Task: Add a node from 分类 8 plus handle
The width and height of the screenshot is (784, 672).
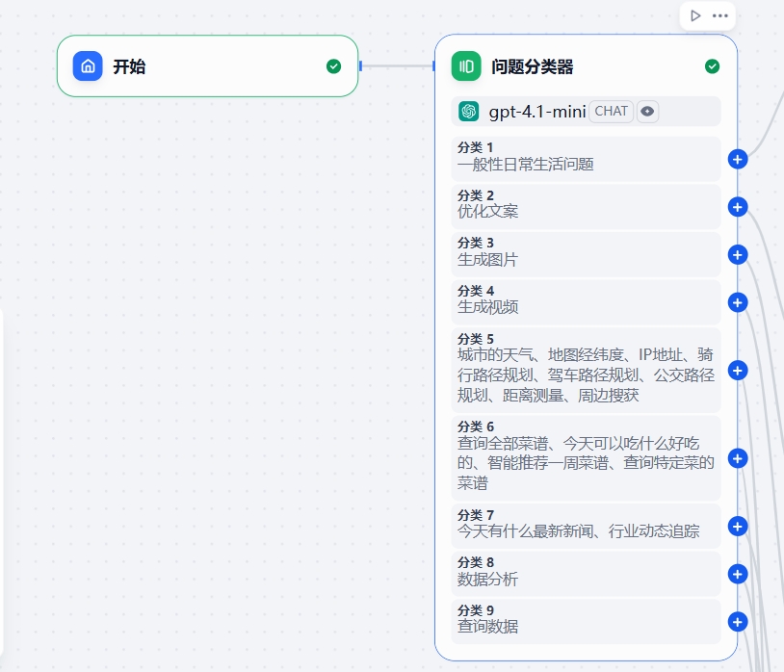Action: tap(738, 574)
